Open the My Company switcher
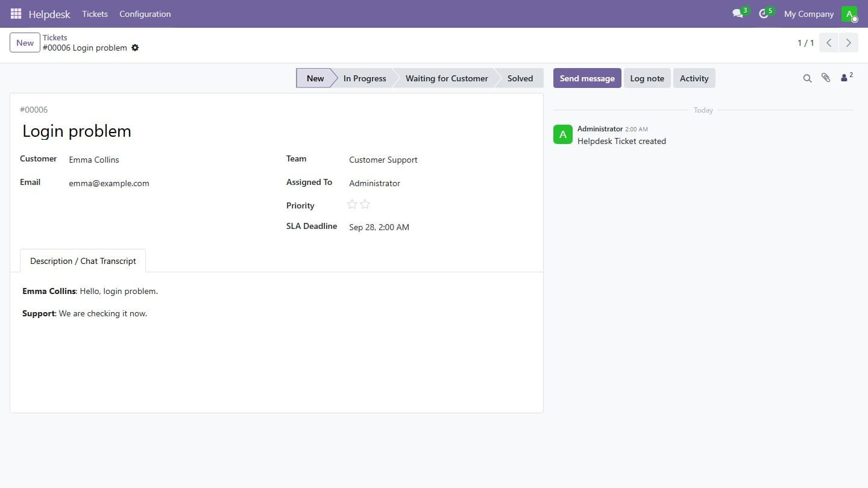 tap(808, 14)
